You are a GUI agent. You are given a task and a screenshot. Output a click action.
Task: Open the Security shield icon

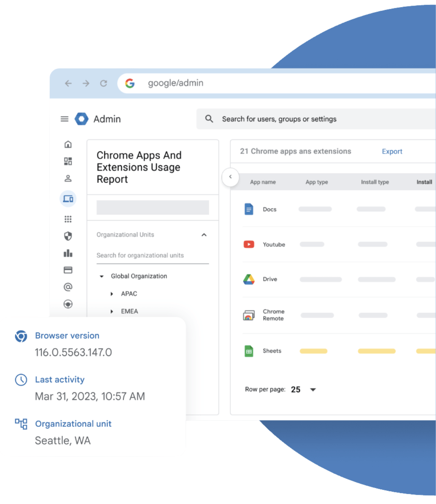coord(68,236)
